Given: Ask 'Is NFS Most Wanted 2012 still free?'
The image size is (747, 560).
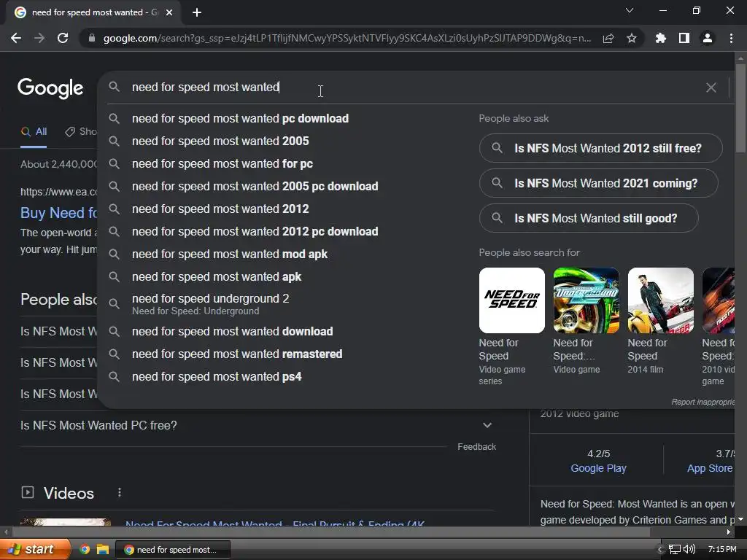Looking at the screenshot, I should point(601,148).
